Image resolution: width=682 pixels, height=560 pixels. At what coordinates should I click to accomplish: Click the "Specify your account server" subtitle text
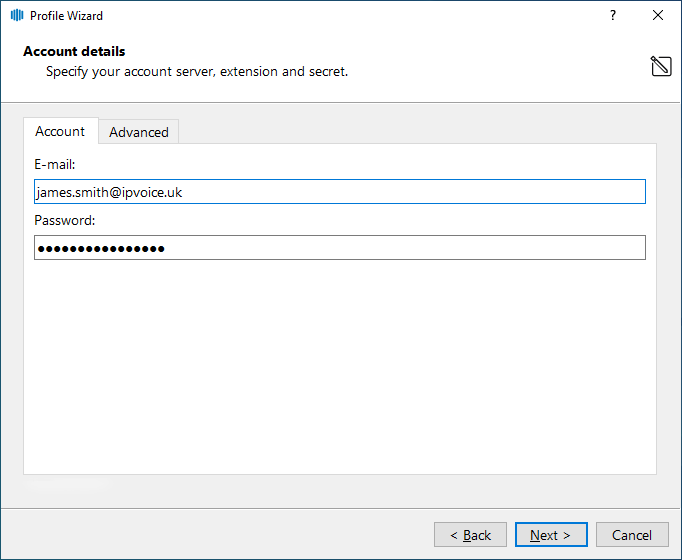pos(197,72)
